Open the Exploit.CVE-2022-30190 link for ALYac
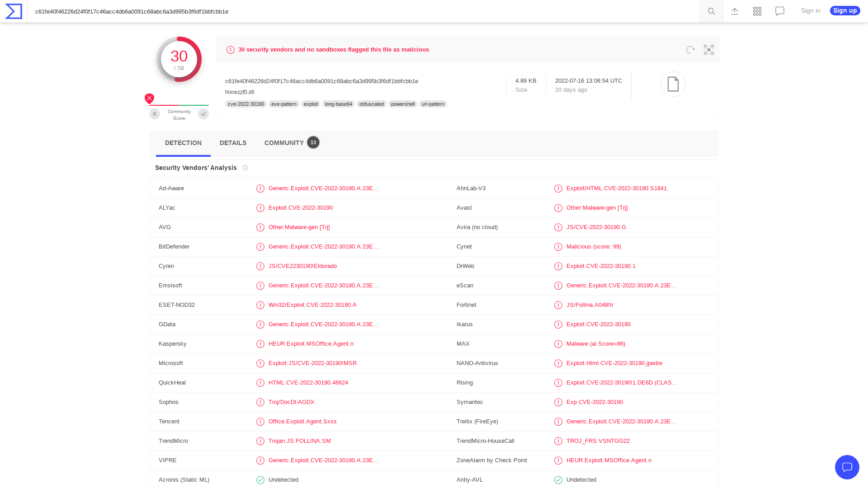Viewport: 868px width, 488px height. pyautogui.click(x=301, y=208)
